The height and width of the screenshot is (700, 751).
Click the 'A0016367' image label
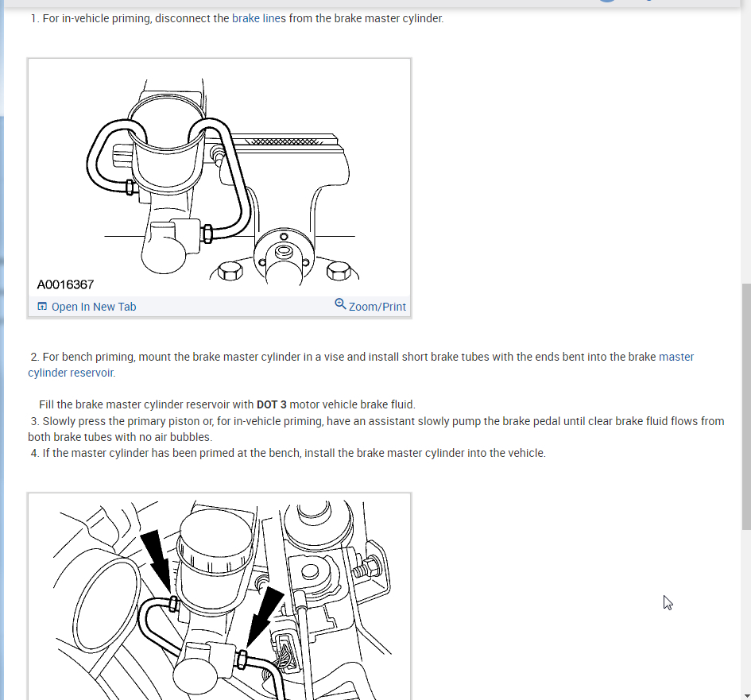[x=66, y=285]
